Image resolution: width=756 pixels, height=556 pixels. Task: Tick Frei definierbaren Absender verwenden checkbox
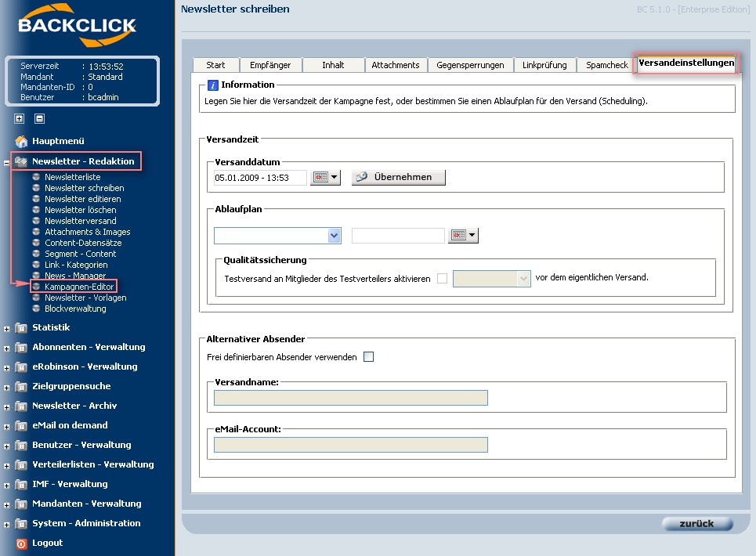(x=368, y=356)
